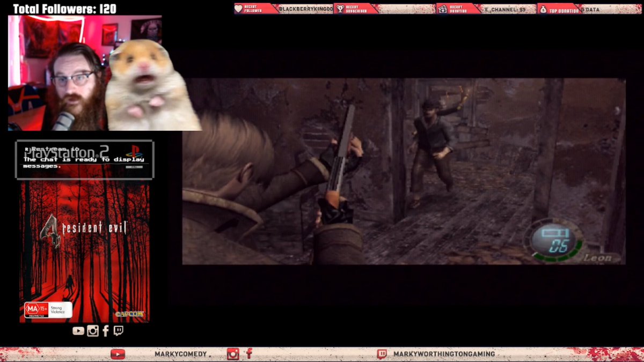This screenshot has width=644, height=362.
Task: Click the PlayStation 2 logo text
Action: (67, 152)
